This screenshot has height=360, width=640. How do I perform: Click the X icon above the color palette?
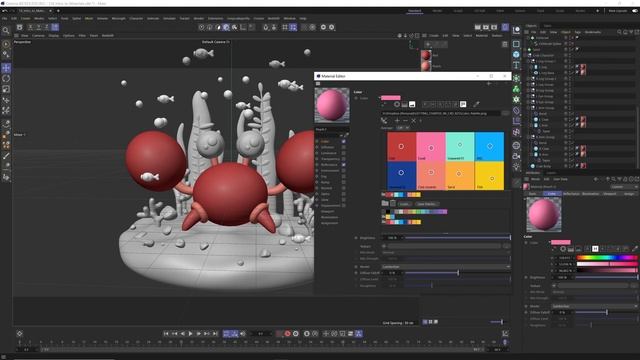pyautogui.click(x=413, y=121)
